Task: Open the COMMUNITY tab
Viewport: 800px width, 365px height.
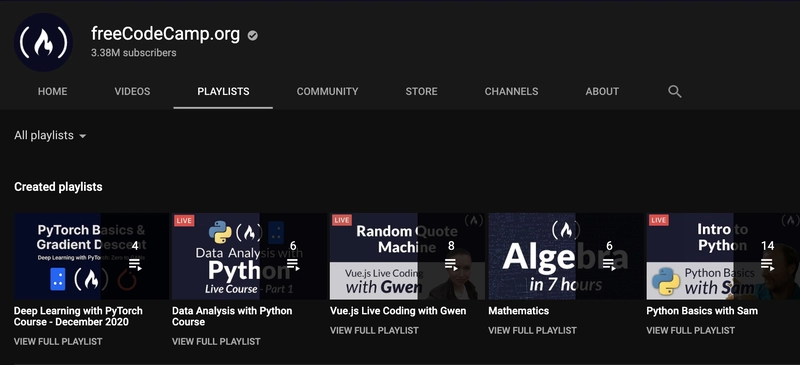Action: point(328,91)
